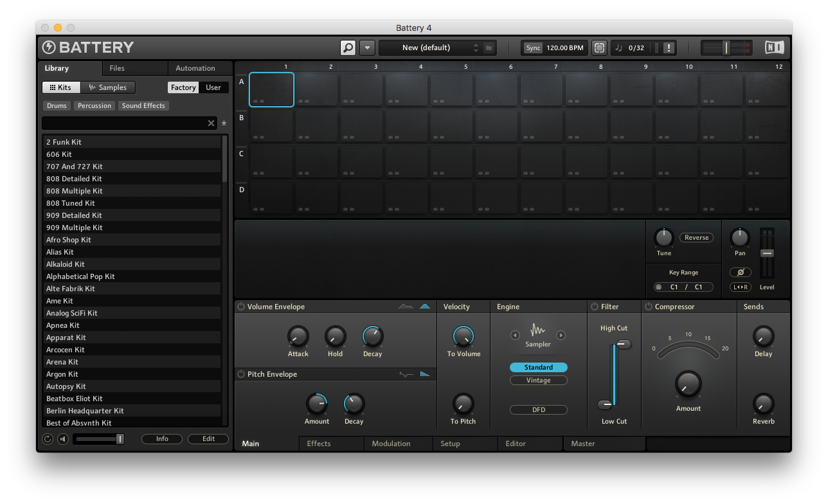This screenshot has width=828, height=504.
Task: Enable the Sync tempo button
Action: [x=533, y=48]
